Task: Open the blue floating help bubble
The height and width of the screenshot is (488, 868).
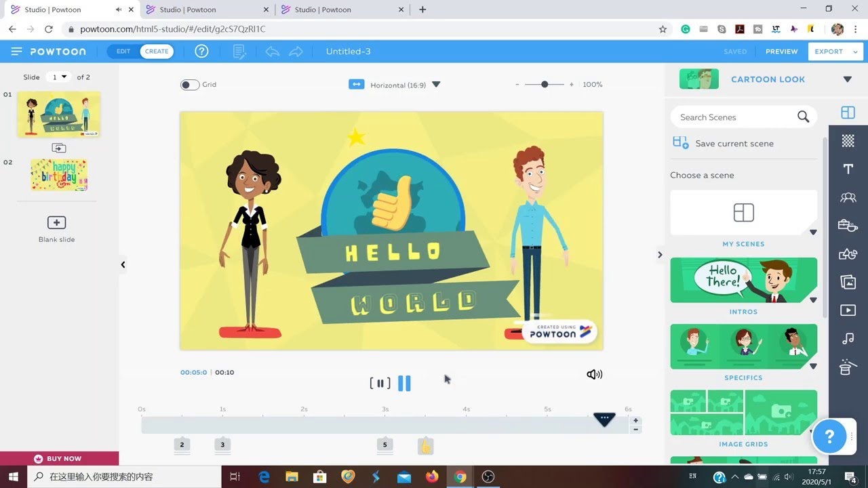Action: (x=829, y=436)
